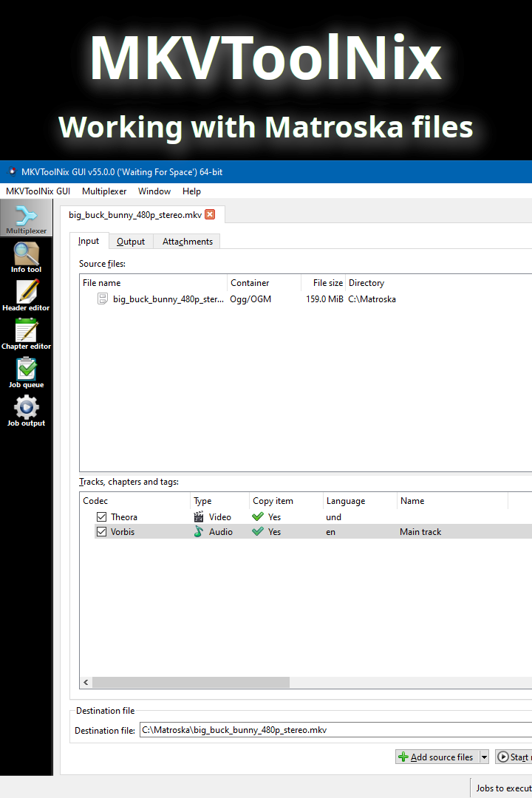Select the Vorbis track row
The width and height of the screenshot is (532, 798).
pyautogui.click(x=313, y=531)
